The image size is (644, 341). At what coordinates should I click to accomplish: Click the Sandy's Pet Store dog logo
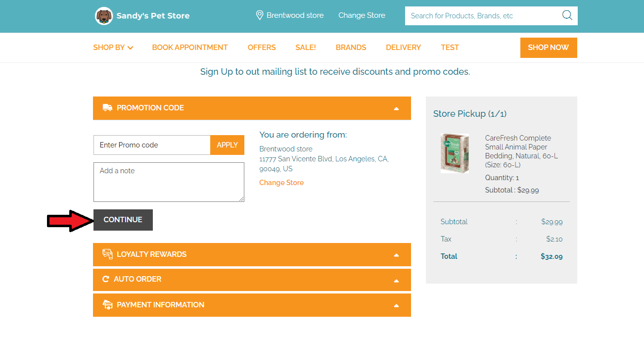[104, 16]
